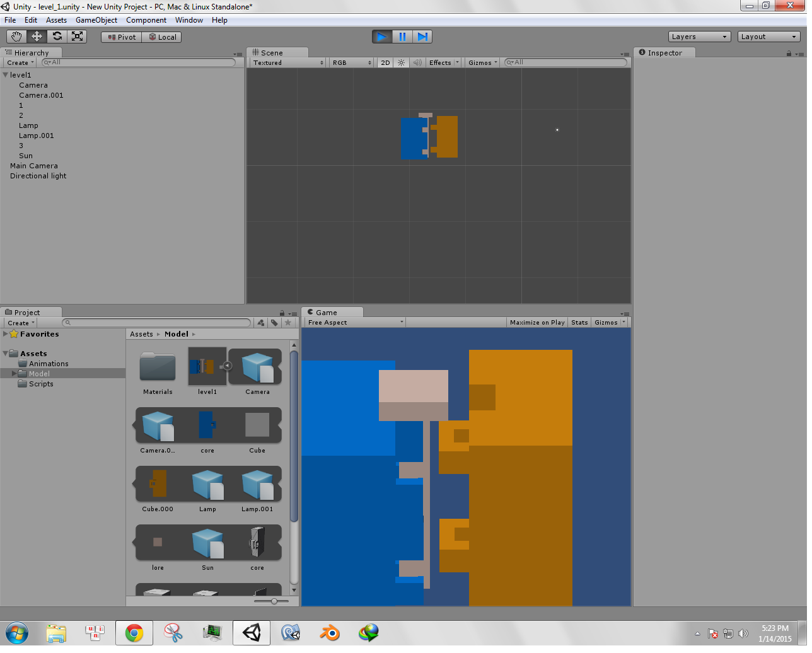Click the Project search field
Screen dimensions: 812x653
click(x=157, y=323)
